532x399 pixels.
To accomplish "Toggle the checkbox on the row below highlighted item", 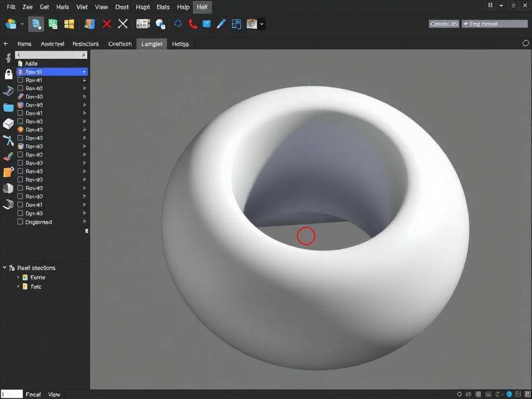I will click(20, 81).
